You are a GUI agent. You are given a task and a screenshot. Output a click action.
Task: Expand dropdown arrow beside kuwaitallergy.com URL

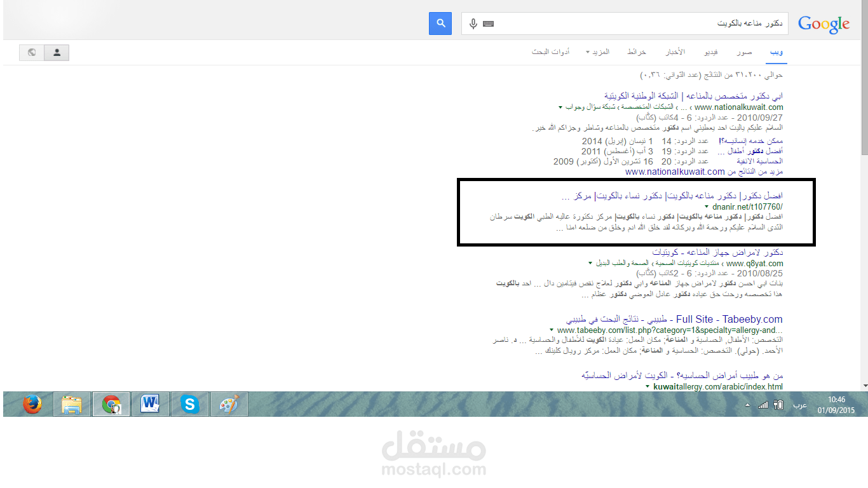648,387
